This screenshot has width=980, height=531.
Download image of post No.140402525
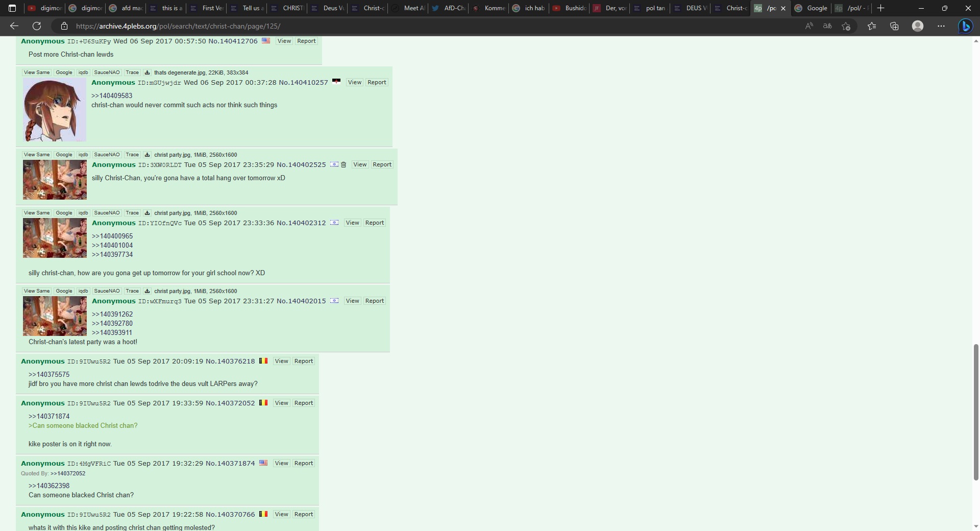coord(147,155)
